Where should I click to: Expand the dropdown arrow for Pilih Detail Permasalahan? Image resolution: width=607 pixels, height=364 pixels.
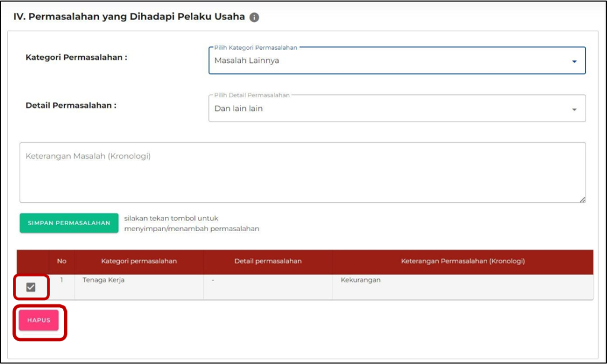(573, 109)
